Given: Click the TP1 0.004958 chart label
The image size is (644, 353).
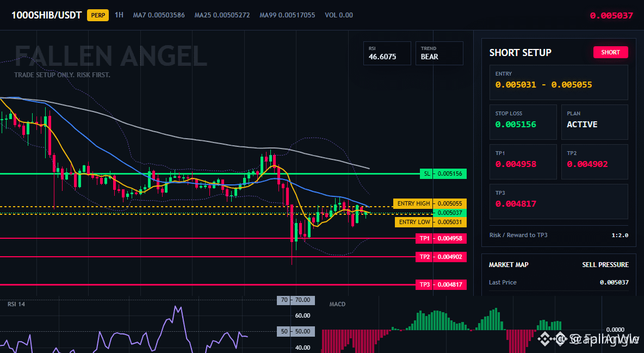Looking at the screenshot, I should 441,238.
